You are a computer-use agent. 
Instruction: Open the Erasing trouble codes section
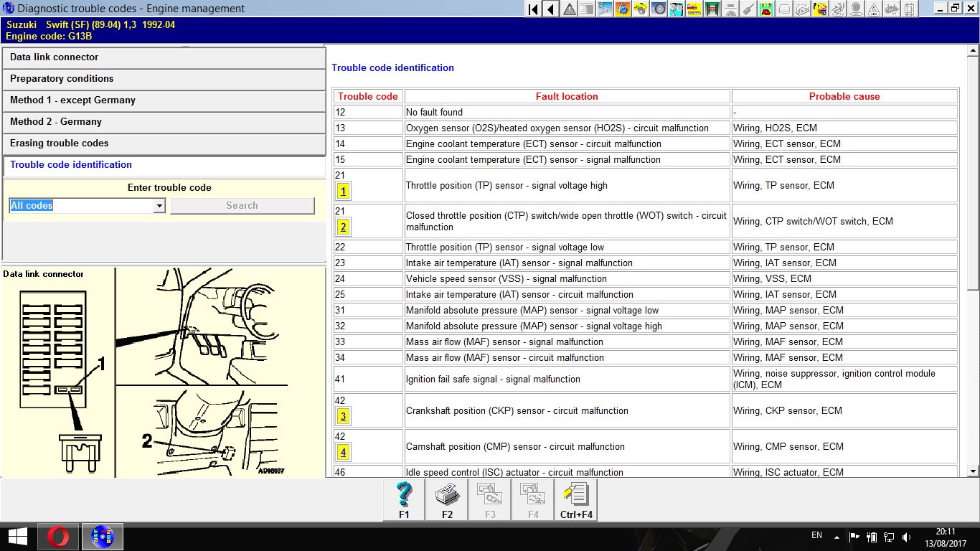click(164, 143)
